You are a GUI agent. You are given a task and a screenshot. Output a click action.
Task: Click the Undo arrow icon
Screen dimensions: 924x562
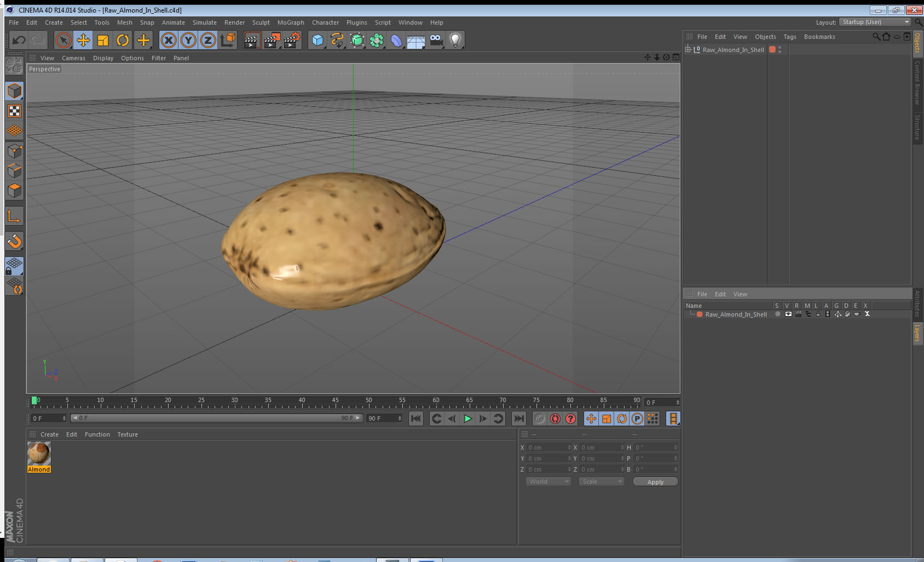pos(19,40)
